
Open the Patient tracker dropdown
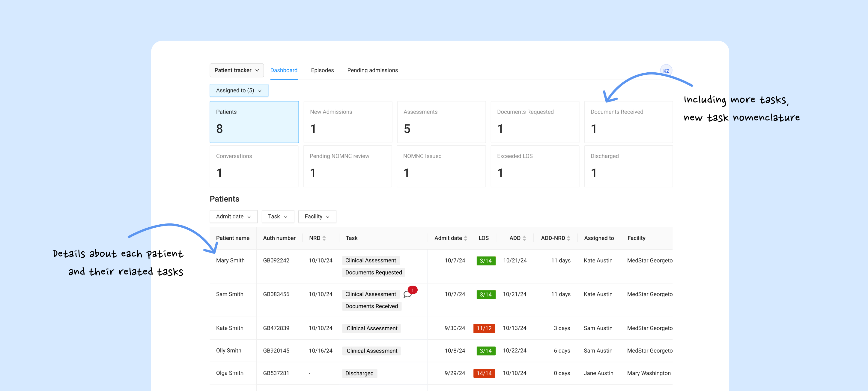pos(237,70)
